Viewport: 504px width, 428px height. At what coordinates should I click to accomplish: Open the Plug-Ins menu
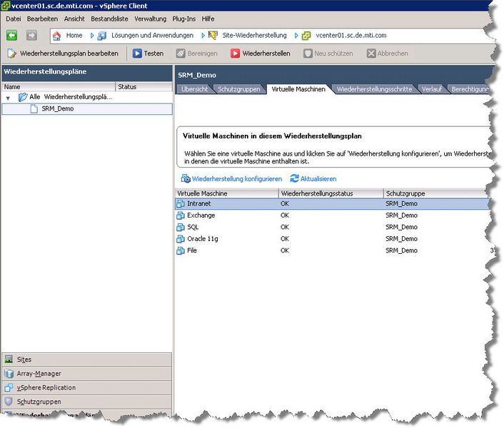click(x=184, y=19)
